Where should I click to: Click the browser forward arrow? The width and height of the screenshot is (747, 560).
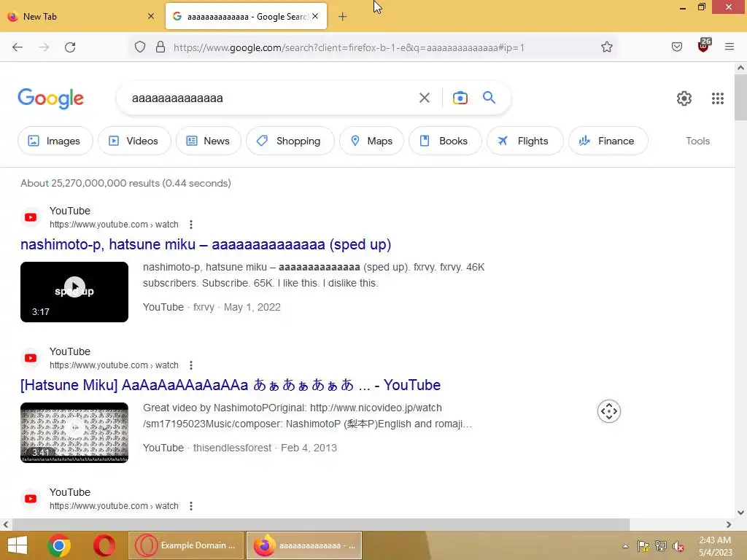point(44,47)
